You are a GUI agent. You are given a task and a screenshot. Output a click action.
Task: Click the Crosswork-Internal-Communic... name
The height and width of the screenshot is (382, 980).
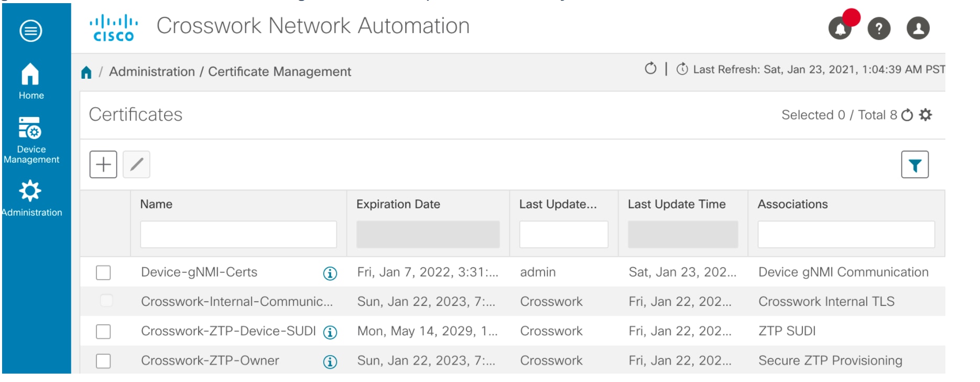237,302
